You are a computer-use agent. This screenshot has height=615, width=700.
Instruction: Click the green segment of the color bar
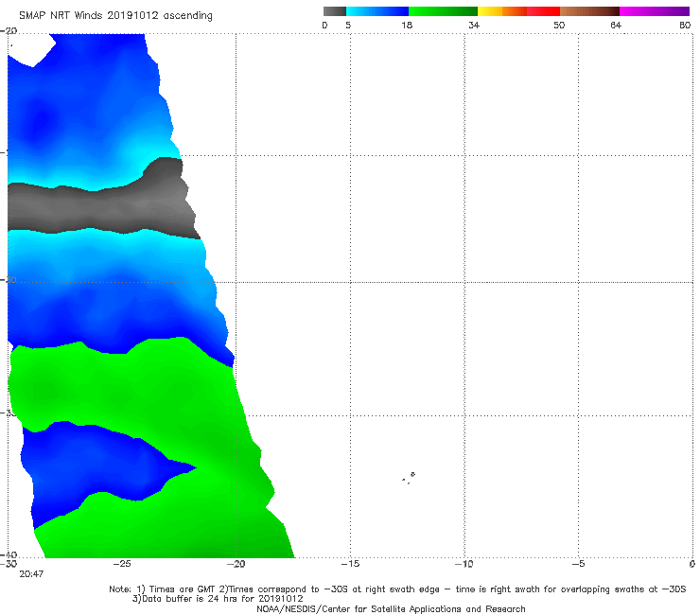click(443, 11)
